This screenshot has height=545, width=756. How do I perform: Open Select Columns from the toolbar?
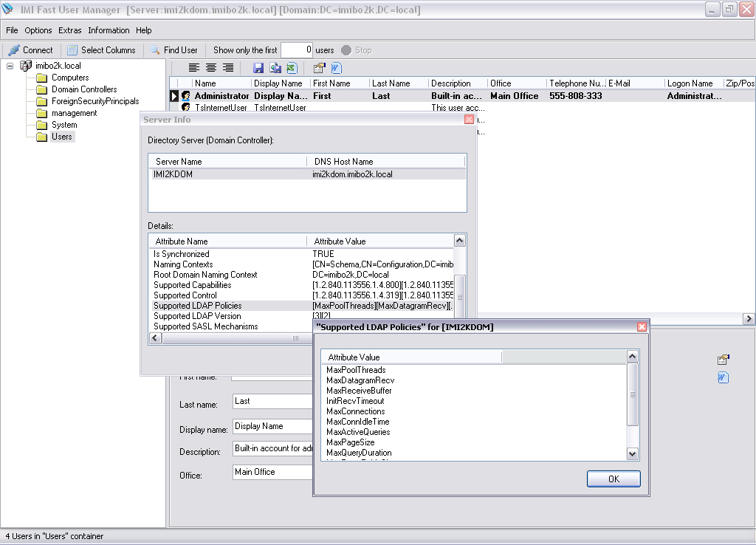[x=102, y=50]
